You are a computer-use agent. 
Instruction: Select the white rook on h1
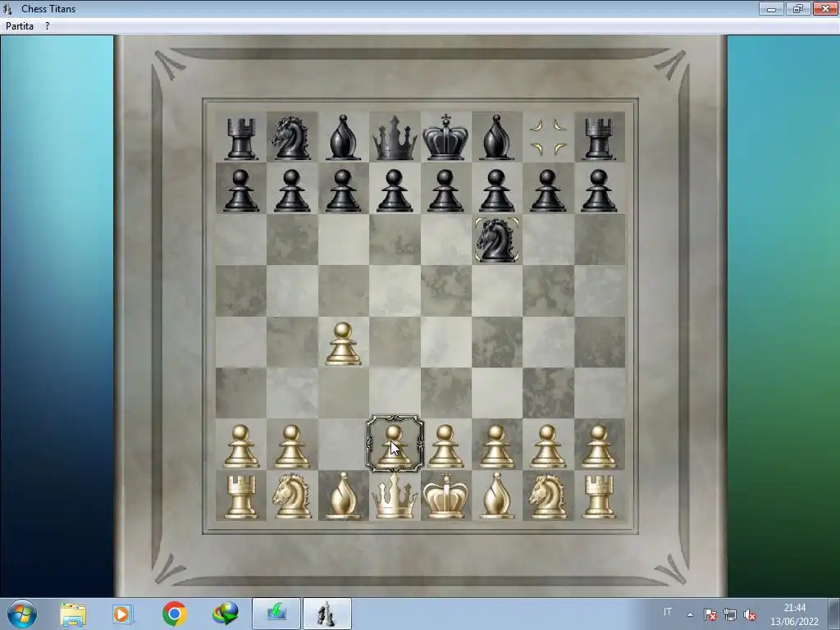coord(599,497)
